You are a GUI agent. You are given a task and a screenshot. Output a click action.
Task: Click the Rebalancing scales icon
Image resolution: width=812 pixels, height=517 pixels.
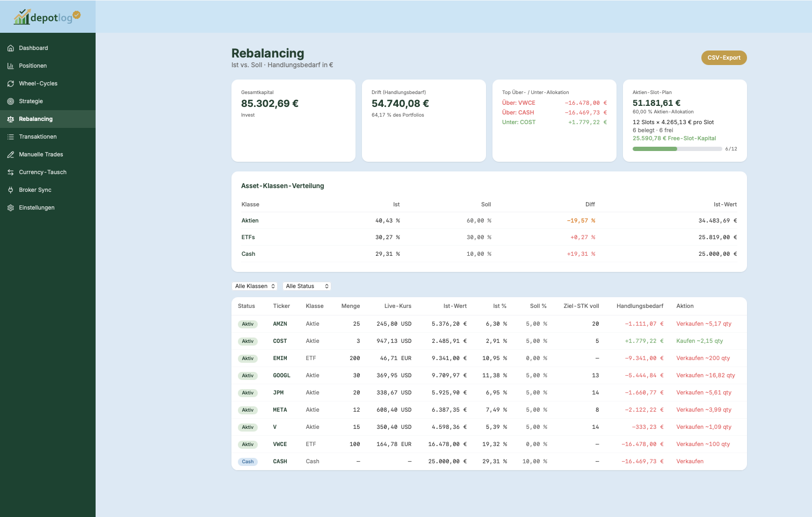pos(11,119)
